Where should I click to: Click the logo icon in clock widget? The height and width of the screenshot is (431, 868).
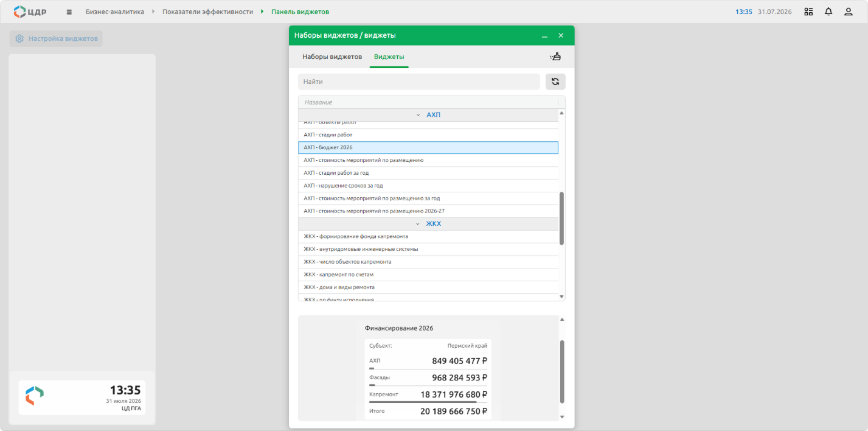[x=34, y=396]
